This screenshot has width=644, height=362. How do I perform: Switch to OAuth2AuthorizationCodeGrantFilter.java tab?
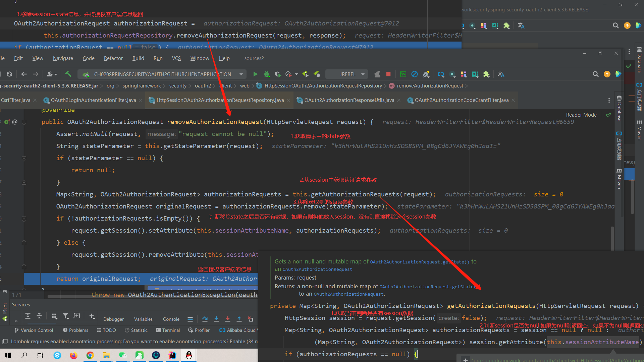coord(462,100)
